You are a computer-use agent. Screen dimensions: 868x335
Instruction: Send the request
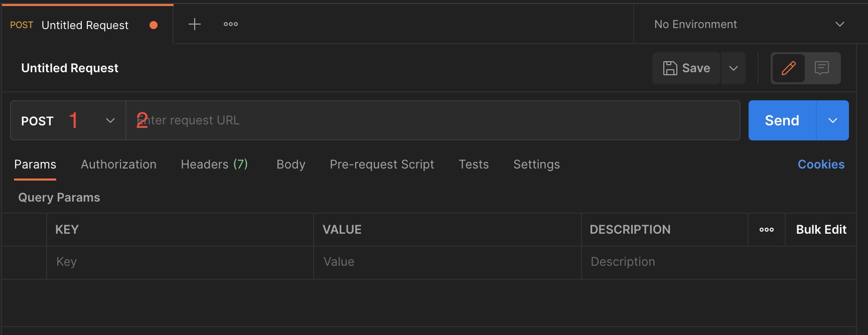tap(782, 120)
